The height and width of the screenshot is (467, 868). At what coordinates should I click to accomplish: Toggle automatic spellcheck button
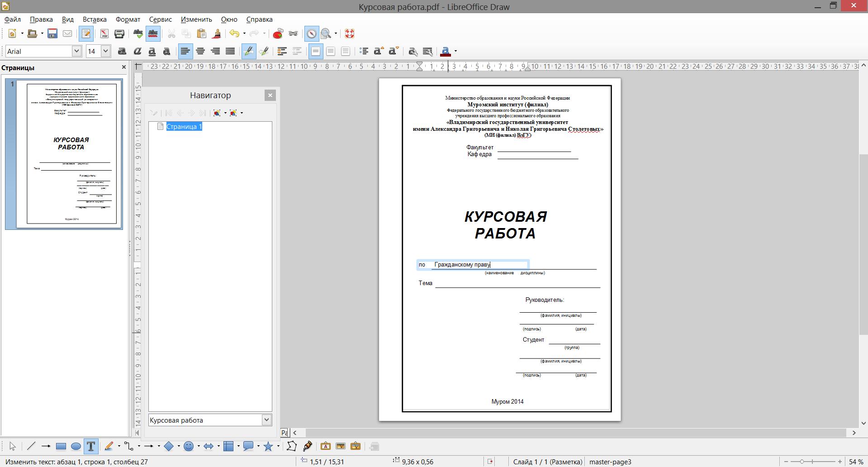click(153, 34)
